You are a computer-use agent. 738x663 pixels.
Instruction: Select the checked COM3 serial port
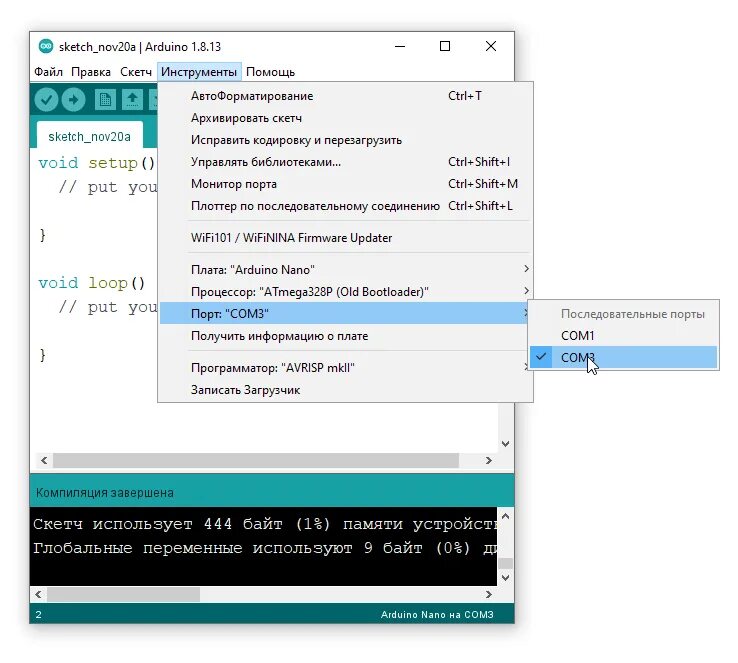tap(624, 358)
